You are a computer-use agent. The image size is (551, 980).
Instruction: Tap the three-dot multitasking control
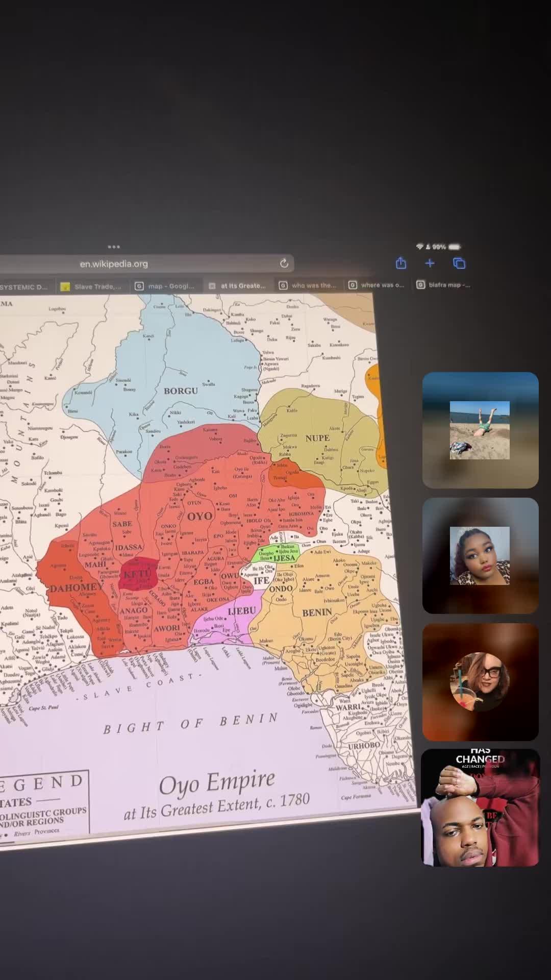coord(114,247)
